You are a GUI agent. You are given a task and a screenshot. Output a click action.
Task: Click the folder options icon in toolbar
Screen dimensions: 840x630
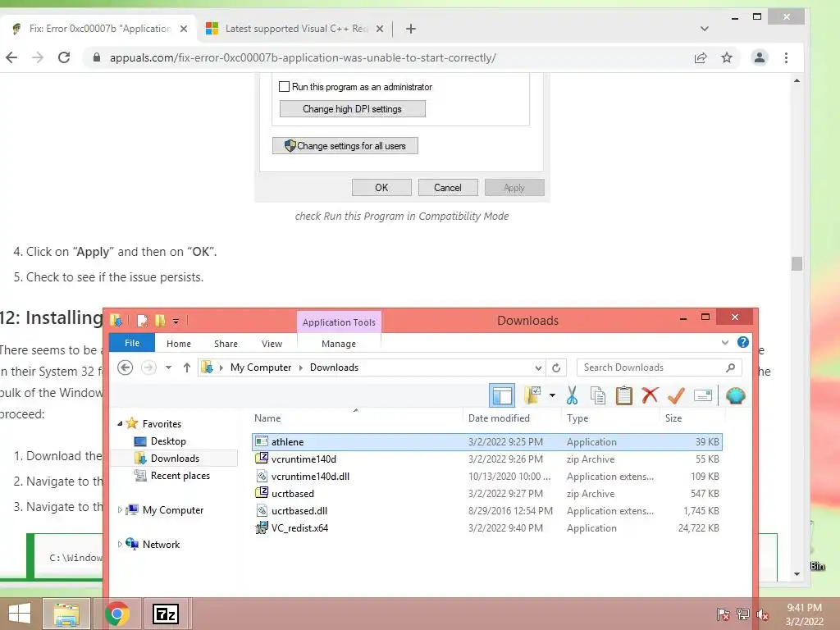coord(532,396)
